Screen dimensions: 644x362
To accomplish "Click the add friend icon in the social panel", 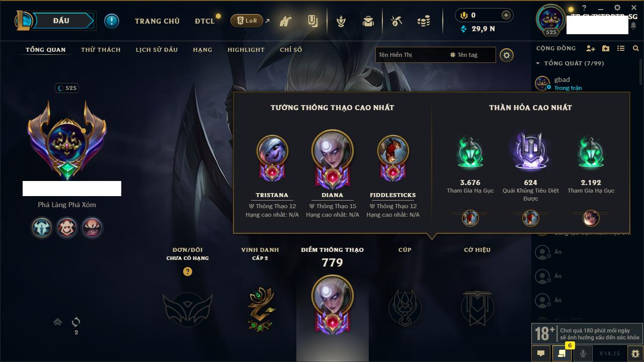I will pyautogui.click(x=591, y=48).
